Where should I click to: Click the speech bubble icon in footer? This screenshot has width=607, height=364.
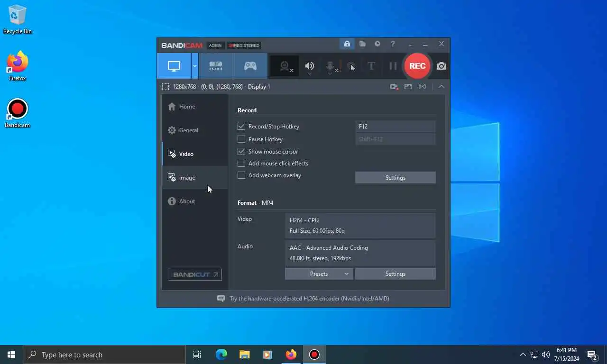(221, 299)
